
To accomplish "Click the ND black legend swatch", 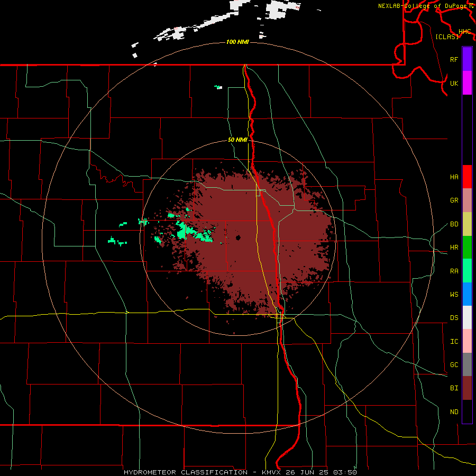I will click(467, 411).
